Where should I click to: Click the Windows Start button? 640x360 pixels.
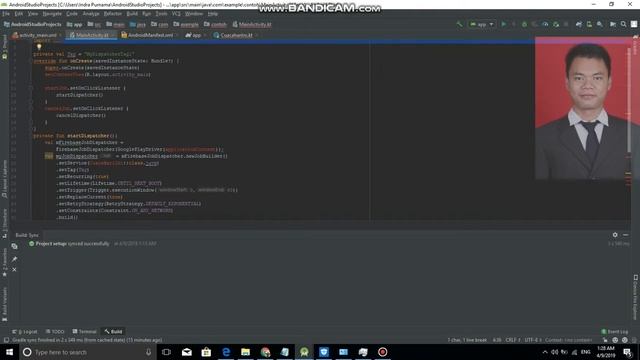coord(9,352)
